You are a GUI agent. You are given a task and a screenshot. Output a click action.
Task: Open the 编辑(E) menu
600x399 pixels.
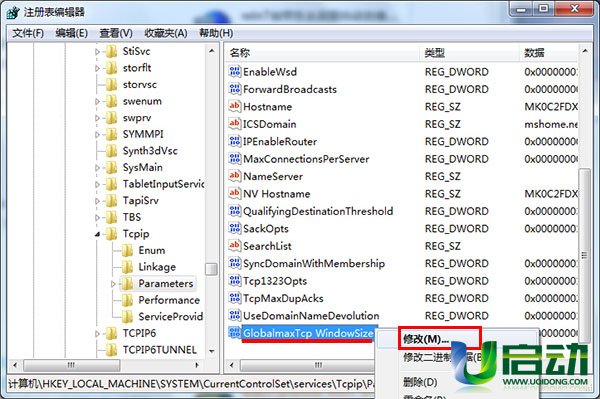(x=72, y=33)
